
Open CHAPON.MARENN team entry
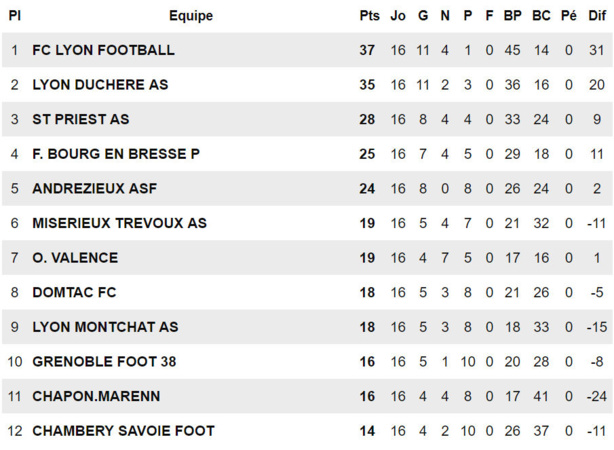tap(96, 396)
